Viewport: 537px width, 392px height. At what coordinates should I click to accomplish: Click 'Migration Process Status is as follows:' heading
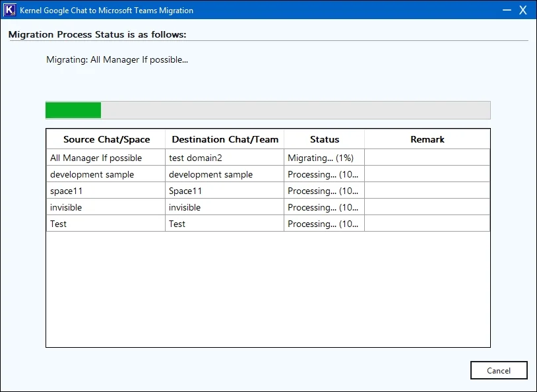coord(97,34)
